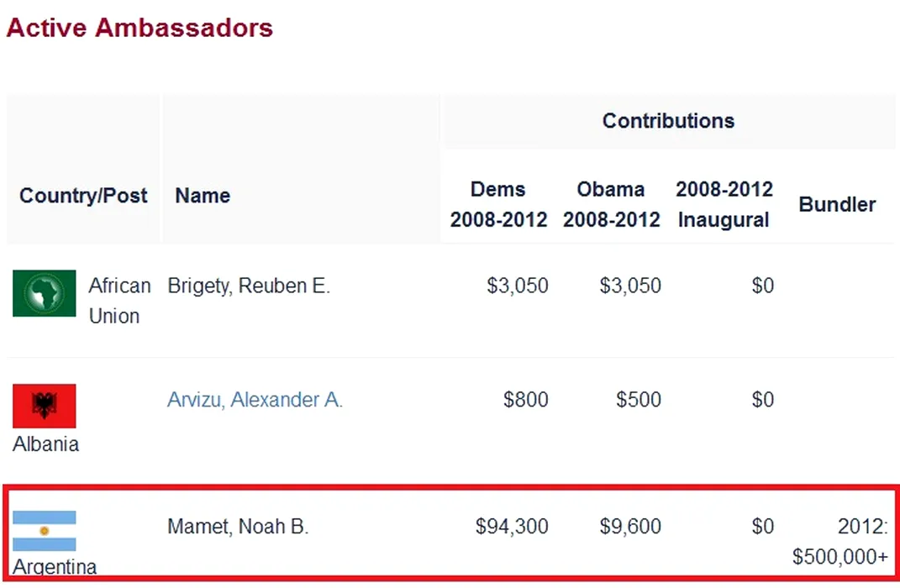Viewport: 900px width, 588px height.
Task: Click the $94,300 Dems contribution amount
Action: [512, 527]
